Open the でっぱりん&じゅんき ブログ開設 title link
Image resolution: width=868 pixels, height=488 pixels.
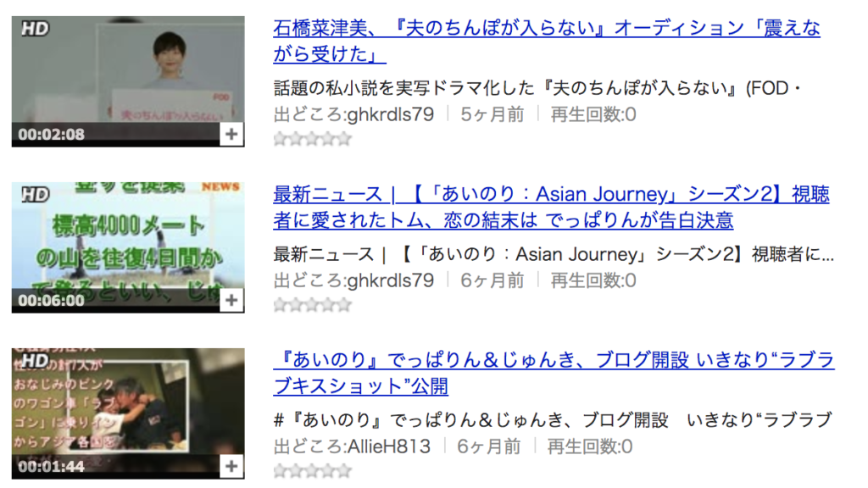(554, 373)
